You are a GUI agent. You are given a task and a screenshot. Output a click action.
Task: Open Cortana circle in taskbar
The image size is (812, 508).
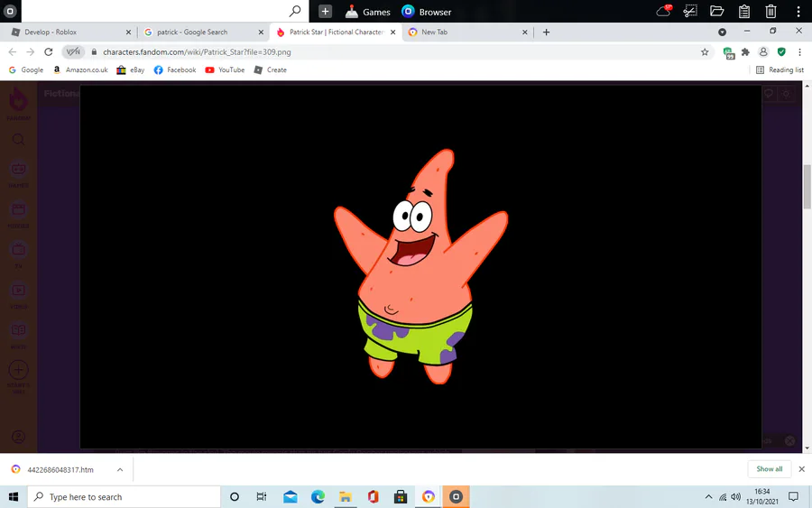coord(234,497)
